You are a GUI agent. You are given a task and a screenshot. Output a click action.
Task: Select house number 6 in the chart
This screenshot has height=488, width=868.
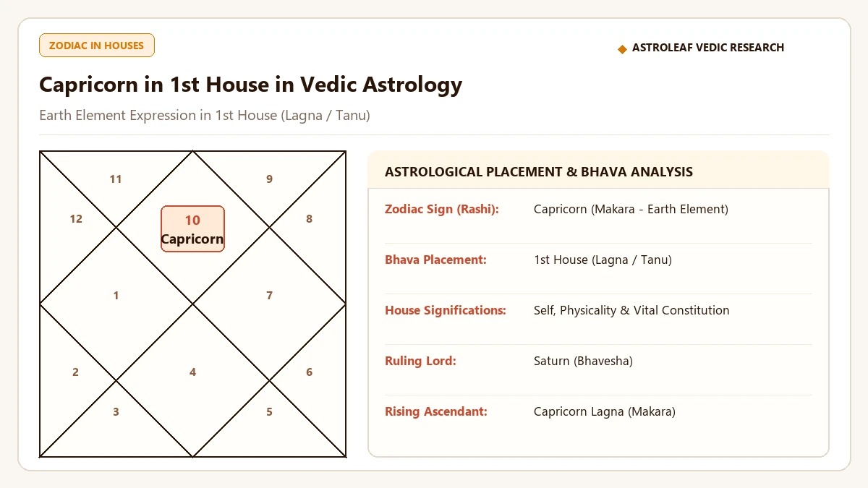tap(309, 372)
